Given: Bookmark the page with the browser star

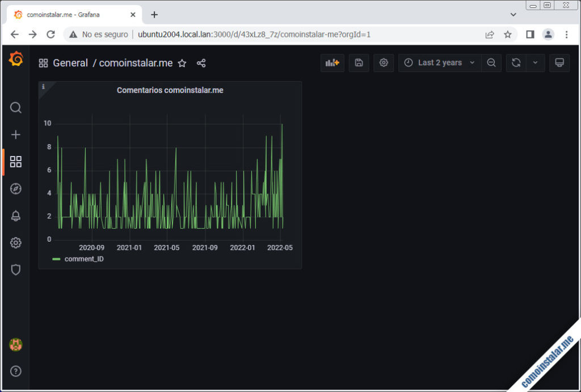Looking at the screenshot, I should (x=508, y=34).
